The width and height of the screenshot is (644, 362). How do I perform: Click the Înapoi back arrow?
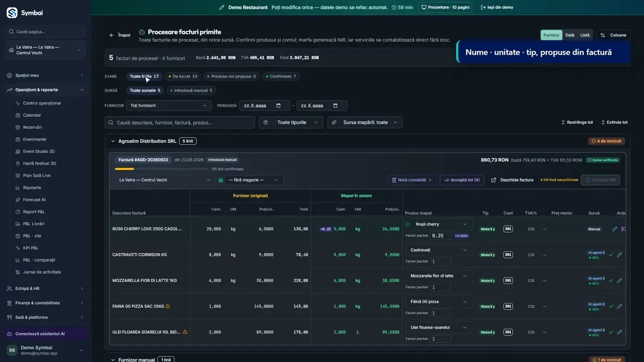[112, 35]
